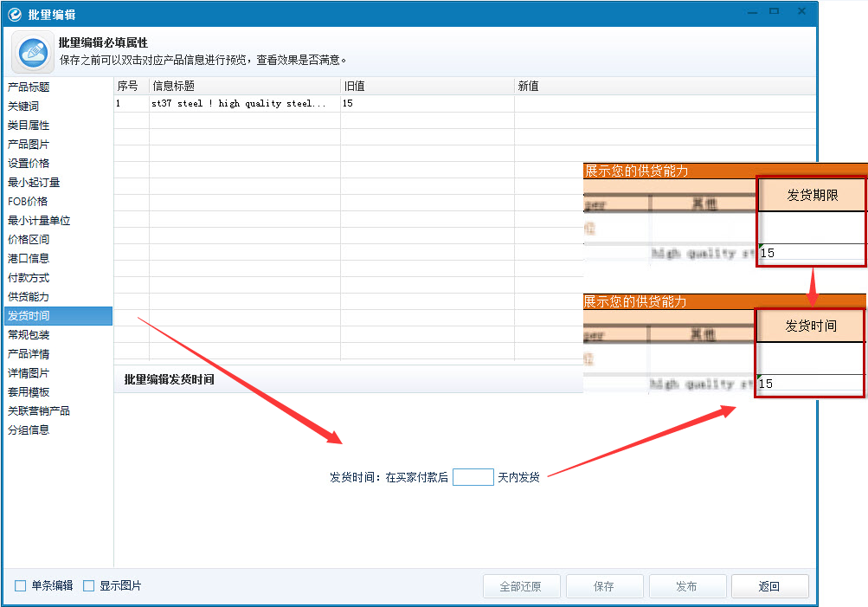Select the st37 steel product row
The width and height of the screenshot is (868, 607).
click(242, 104)
